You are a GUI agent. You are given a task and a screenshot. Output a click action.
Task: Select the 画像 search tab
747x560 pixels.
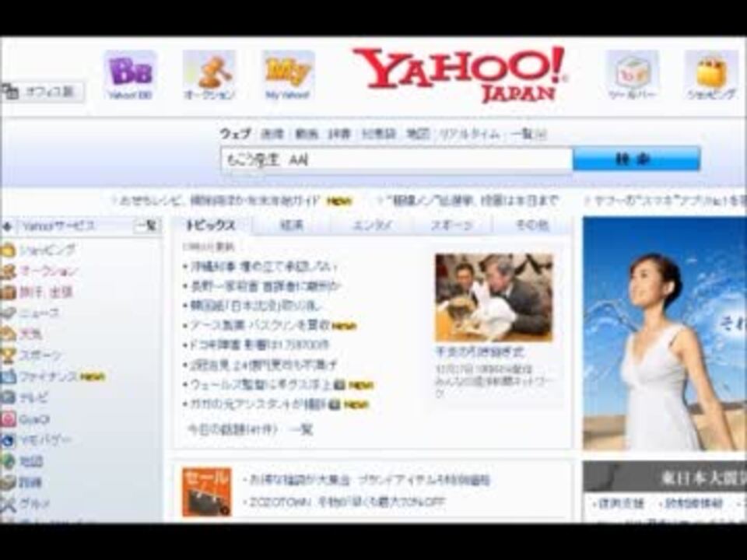point(272,135)
